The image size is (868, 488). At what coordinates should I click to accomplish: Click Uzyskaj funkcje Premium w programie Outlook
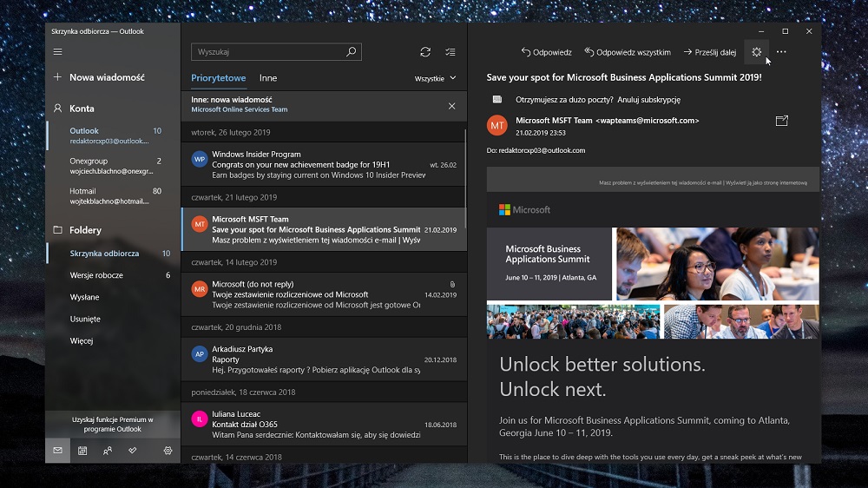click(113, 425)
